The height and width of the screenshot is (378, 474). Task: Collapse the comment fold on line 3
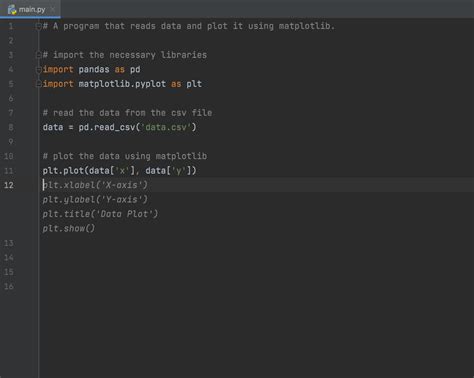(x=38, y=55)
